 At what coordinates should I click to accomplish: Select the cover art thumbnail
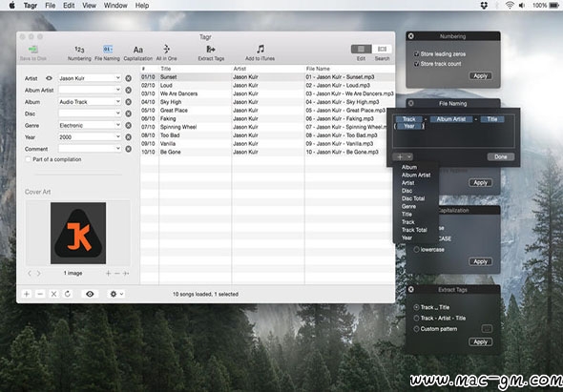(78, 233)
